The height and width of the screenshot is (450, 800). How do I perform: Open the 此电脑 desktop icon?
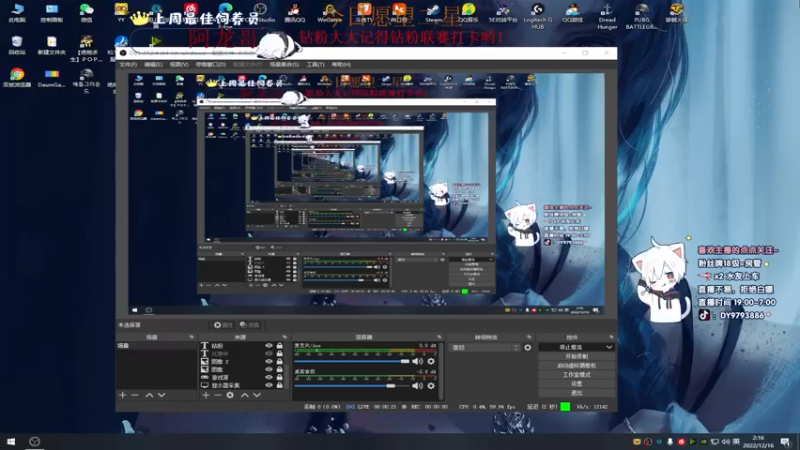coord(17,13)
